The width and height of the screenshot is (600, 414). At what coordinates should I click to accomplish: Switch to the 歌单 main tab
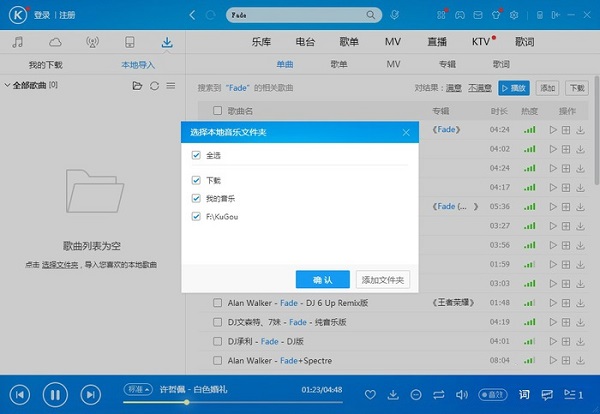[x=349, y=42]
